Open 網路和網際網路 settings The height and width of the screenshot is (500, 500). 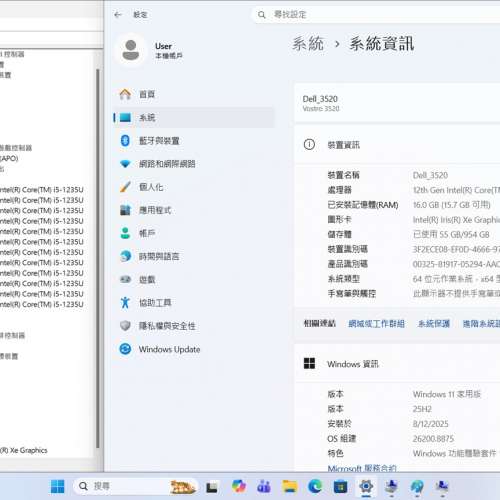click(193, 164)
